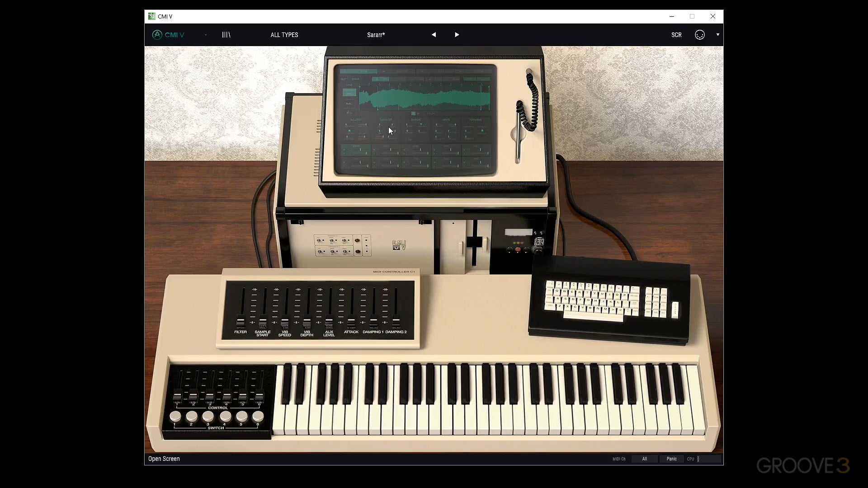Image resolution: width=868 pixels, height=488 pixels.
Task: Click the back preset navigation button
Action: click(x=434, y=34)
